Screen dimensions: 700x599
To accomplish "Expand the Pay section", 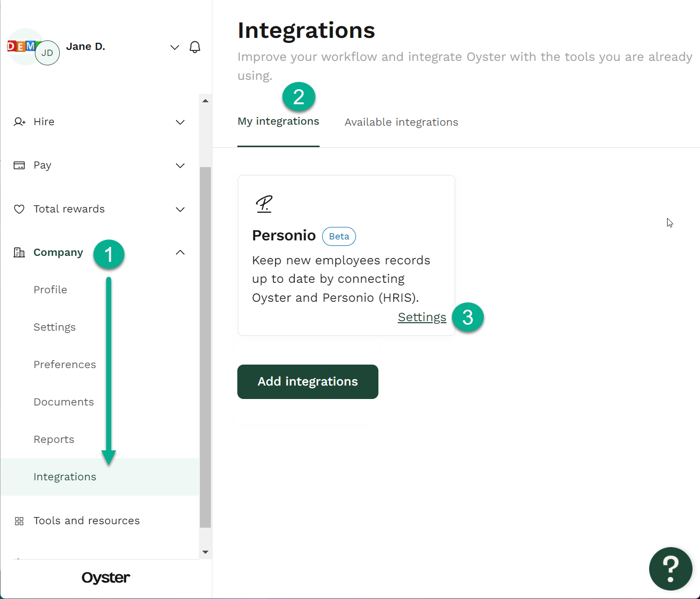I will [180, 165].
